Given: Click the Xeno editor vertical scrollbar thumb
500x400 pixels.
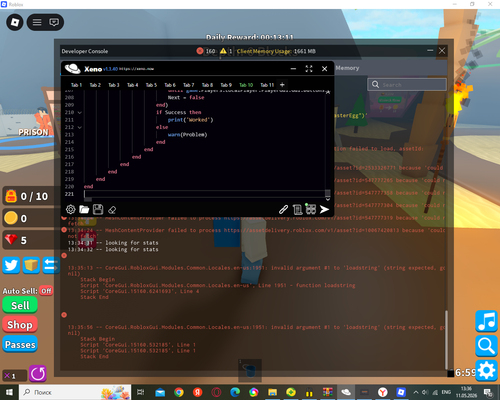Looking at the screenshot, I should pos(328,193).
